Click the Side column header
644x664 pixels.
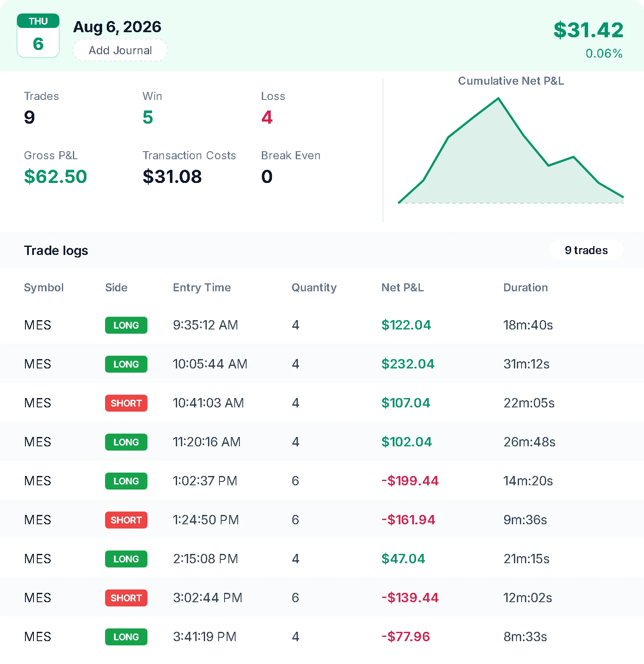pyautogui.click(x=116, y=288)
